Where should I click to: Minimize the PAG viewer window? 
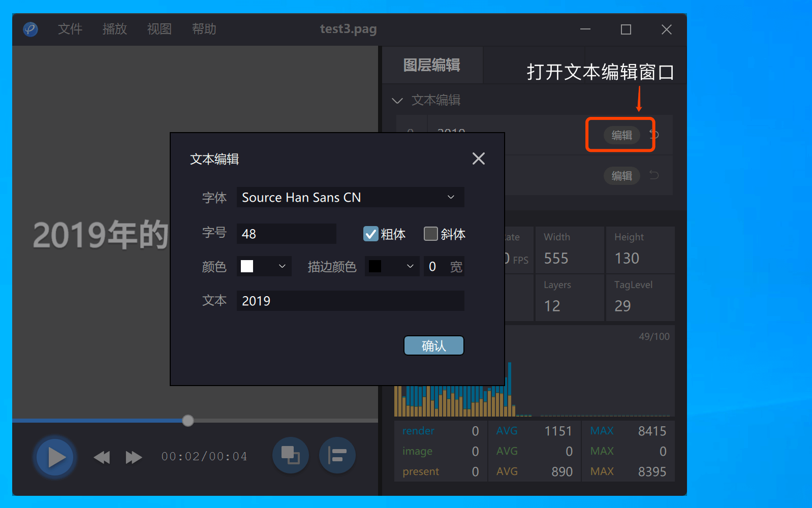click(585, 29)
